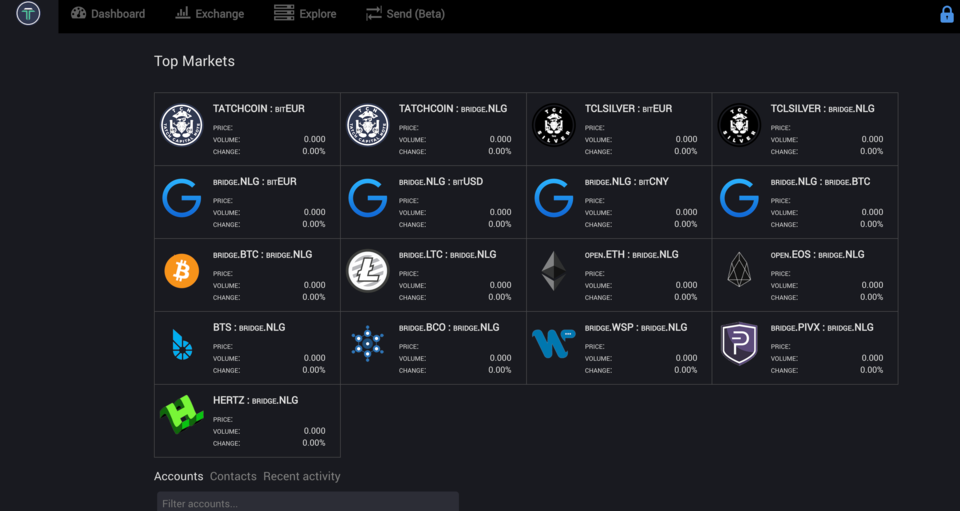Click Tatchcoin logo in TATCHCOIN : bridge.NLG card
This screenshot has height=511, width=960.
point(368,125)
